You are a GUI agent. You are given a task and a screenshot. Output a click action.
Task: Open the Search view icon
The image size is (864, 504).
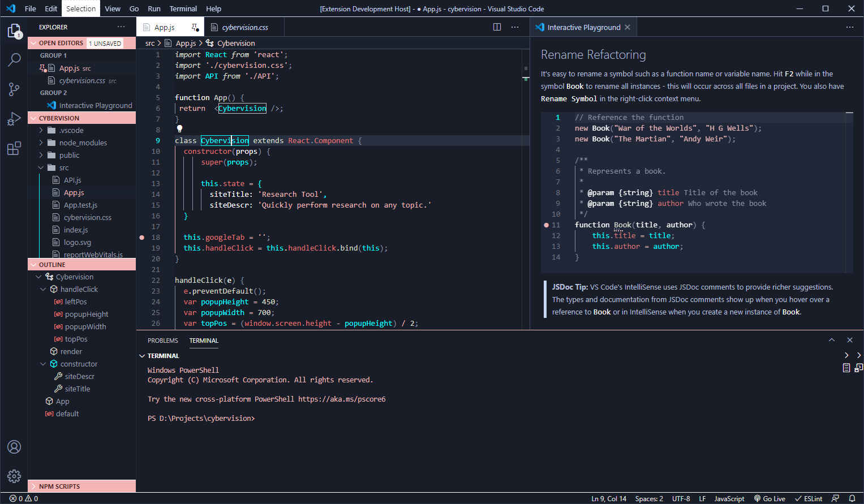point(14,59)
